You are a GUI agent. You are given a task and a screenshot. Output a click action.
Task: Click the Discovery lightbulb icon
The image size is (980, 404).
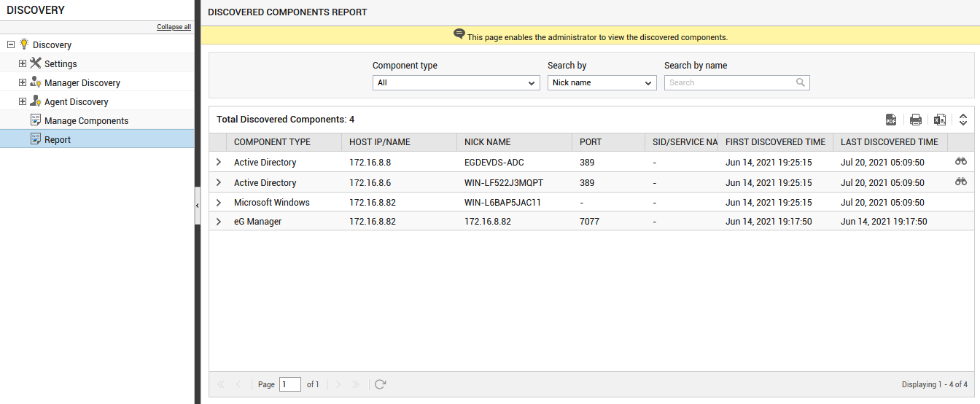(x=24, y=44)
